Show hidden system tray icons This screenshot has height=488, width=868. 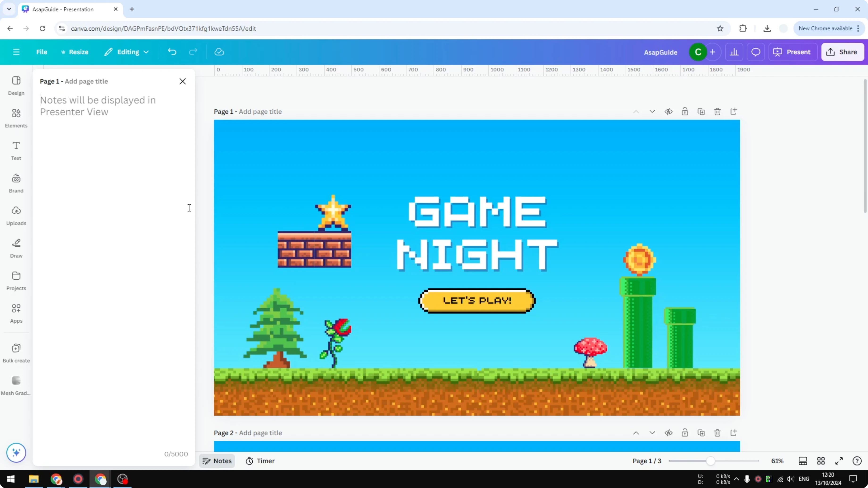coord(736,479)
